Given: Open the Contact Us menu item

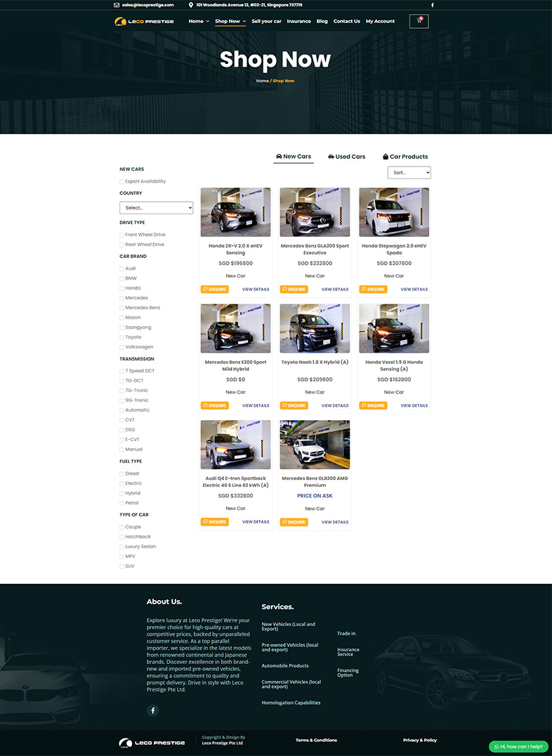Looking at the screenshot, I should (347, 21).
